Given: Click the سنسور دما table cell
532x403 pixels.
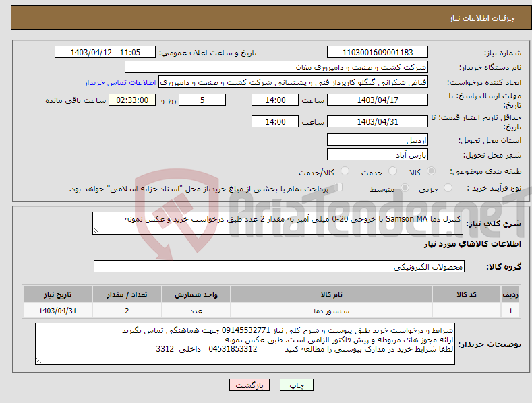Looking at the screenshot, I should click(332, 311).
